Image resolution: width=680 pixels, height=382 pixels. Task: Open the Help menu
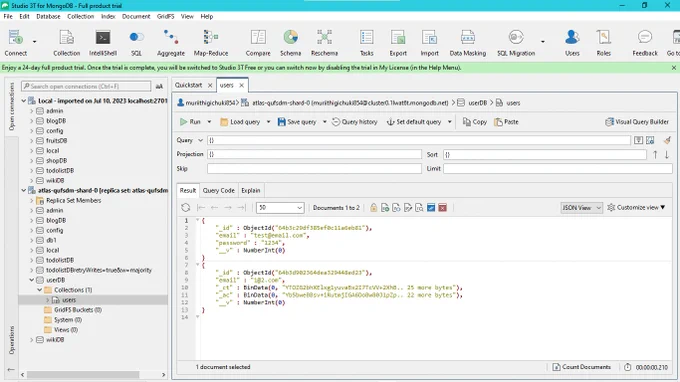pyautogui.click(x=206, y=16)
